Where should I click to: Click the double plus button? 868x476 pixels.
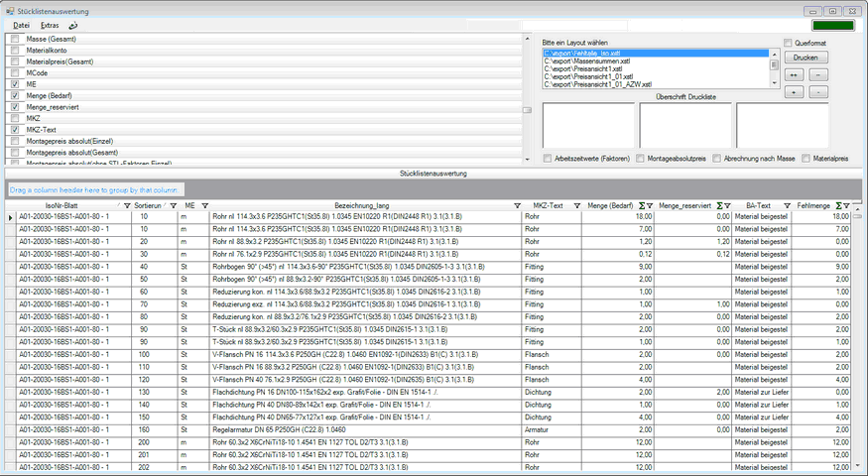795,74
